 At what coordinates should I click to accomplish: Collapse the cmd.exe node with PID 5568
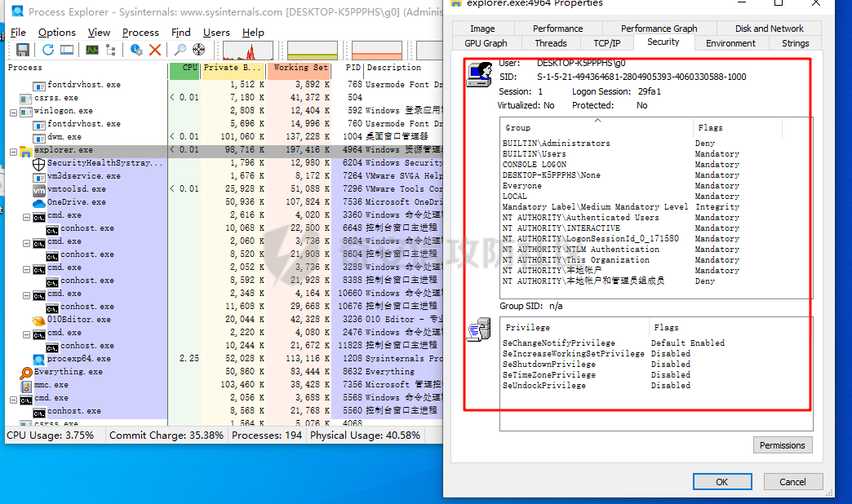13,399
